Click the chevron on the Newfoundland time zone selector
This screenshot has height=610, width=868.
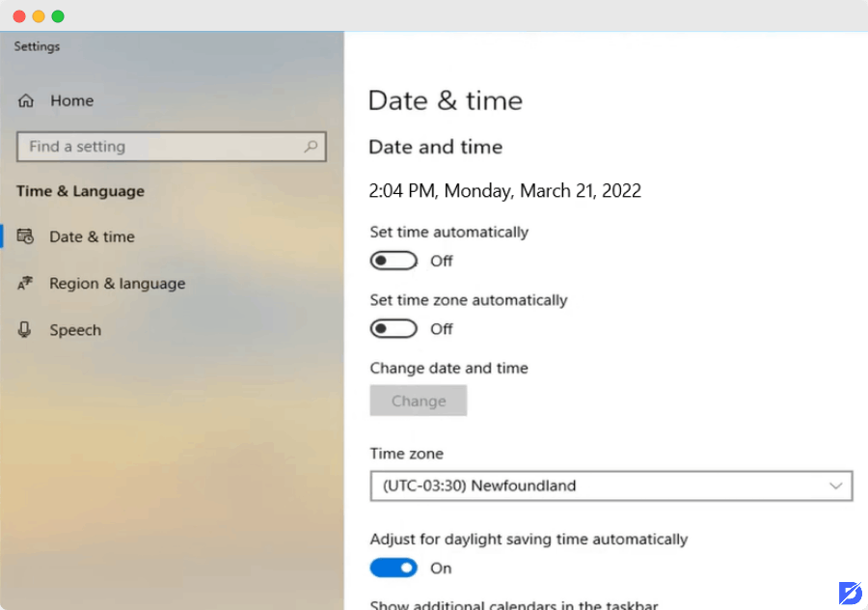[837, 485]
